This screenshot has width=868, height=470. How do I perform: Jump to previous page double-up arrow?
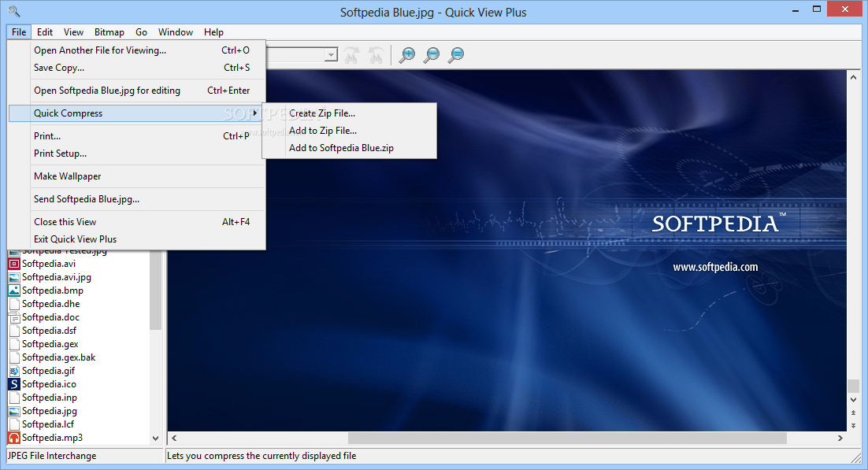pyautogui.click(x=853, y=413)
